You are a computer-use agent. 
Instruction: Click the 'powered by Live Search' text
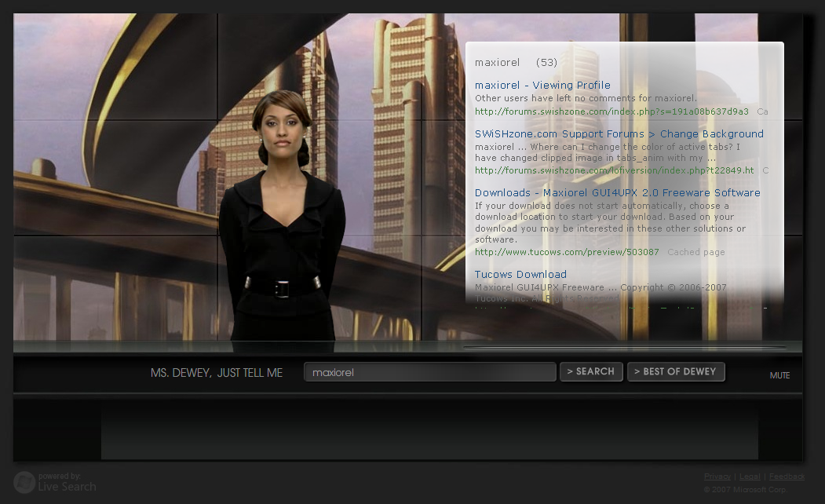pos(67,482)
